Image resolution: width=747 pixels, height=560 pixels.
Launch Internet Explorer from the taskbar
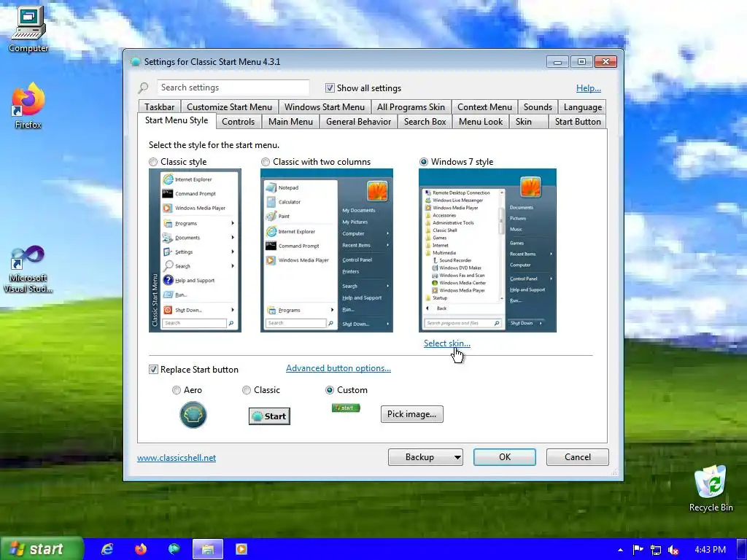(108, 549)
